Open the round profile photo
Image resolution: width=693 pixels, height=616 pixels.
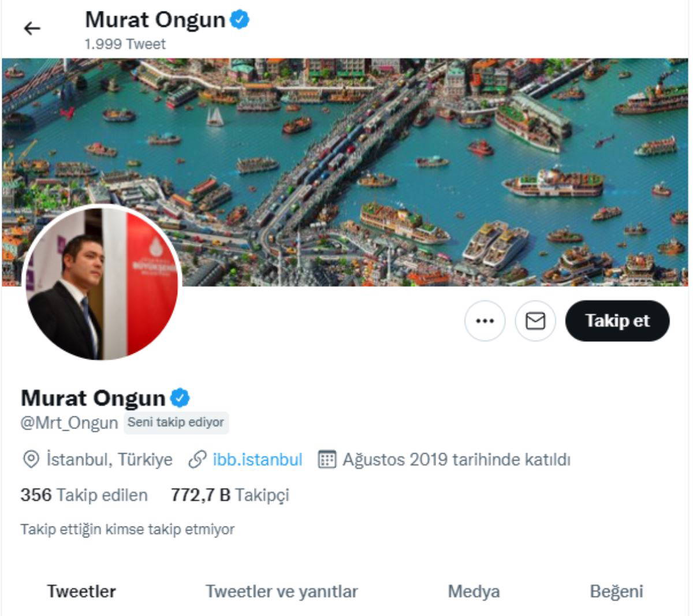click(x=102, y=283)
